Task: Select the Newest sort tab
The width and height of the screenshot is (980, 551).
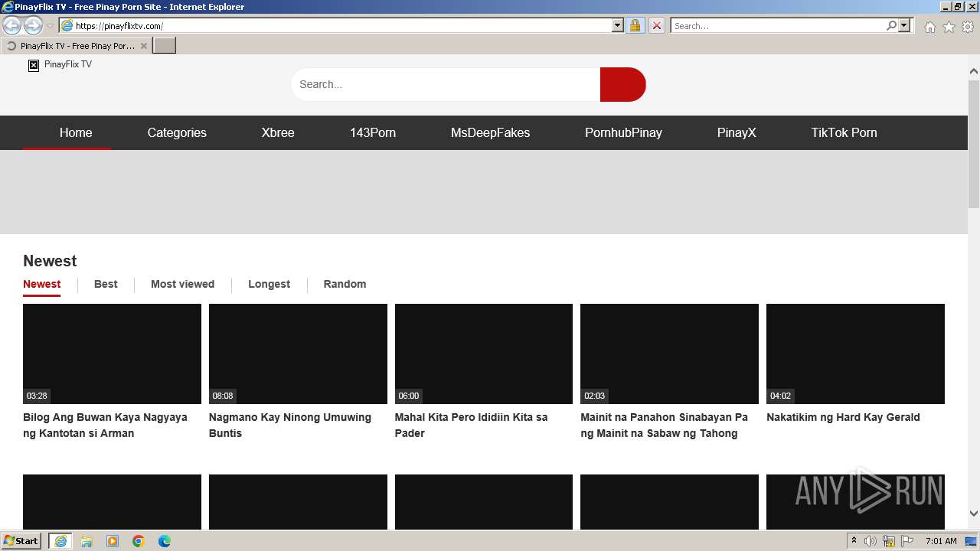Action: (41, 284)
